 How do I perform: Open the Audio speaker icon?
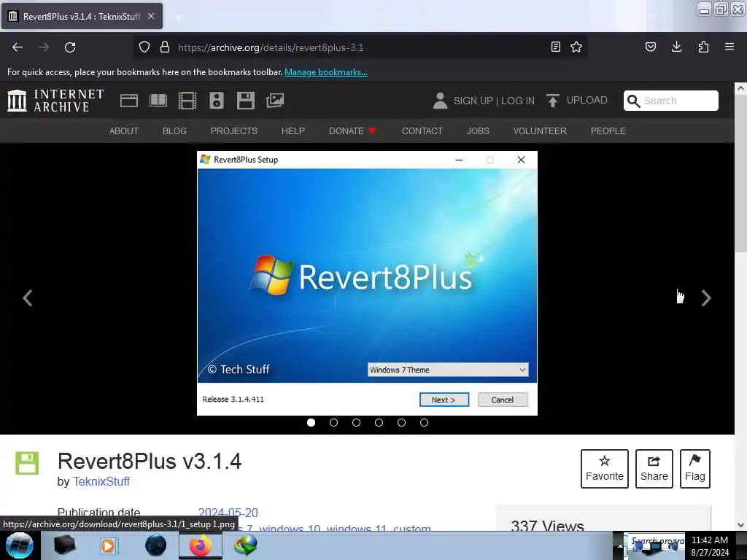[x=216, y=101]
